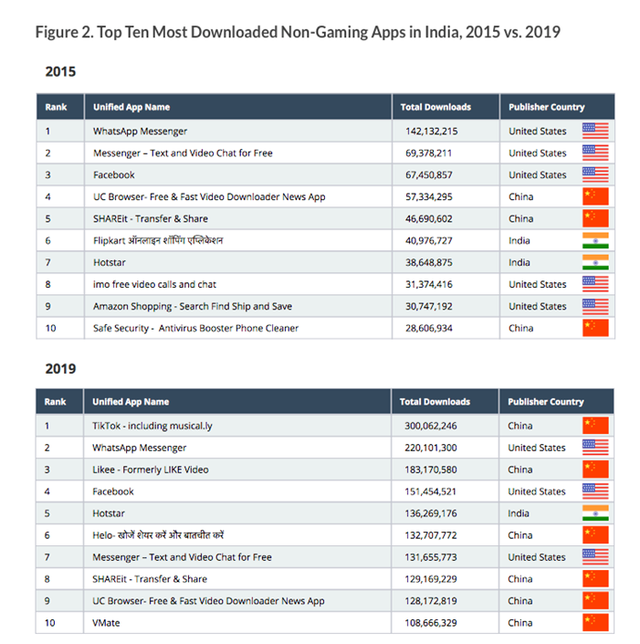Click the Publisher Country header in 2019 table

(546, 402)
